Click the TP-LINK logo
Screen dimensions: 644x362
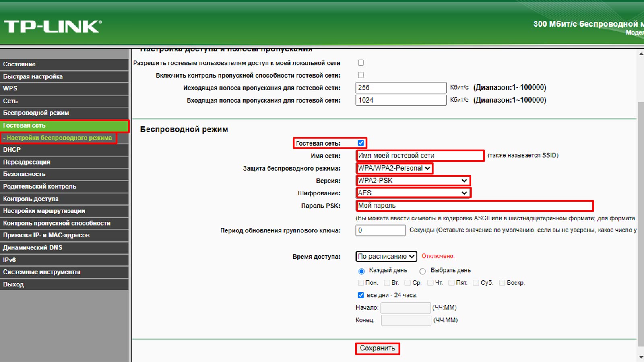coord(53,27)
